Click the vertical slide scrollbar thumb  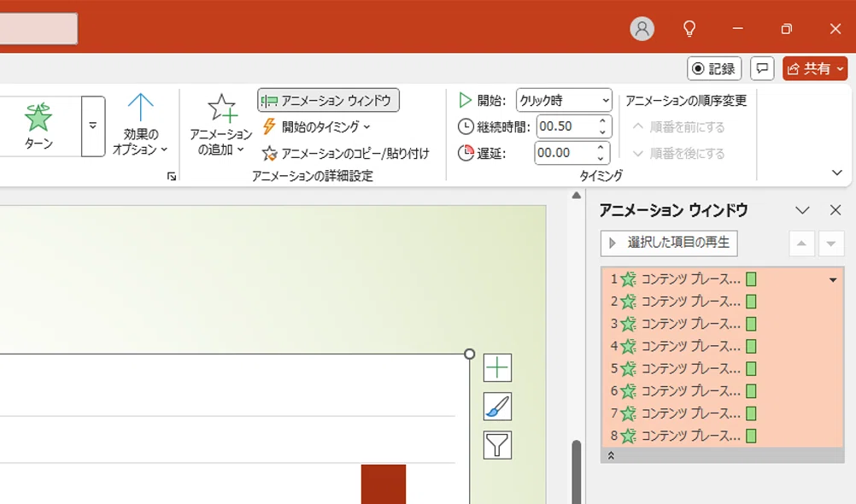click(577, 472)
